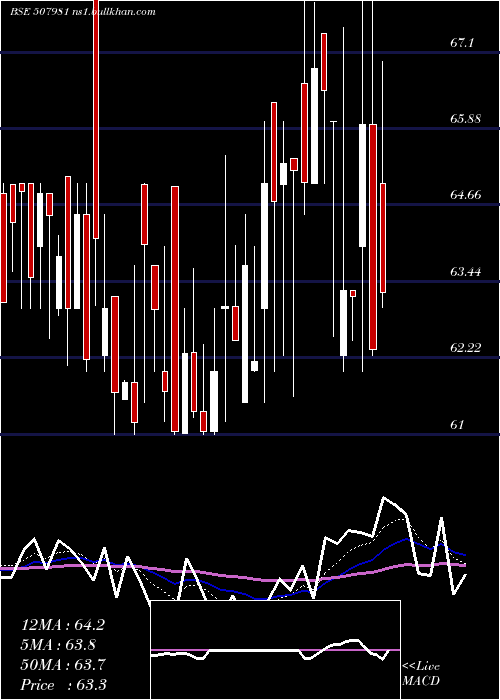Screen dimensions: 500x700
Task: Click the Price : 63.3 readout
Action: (x=64, y=685)
